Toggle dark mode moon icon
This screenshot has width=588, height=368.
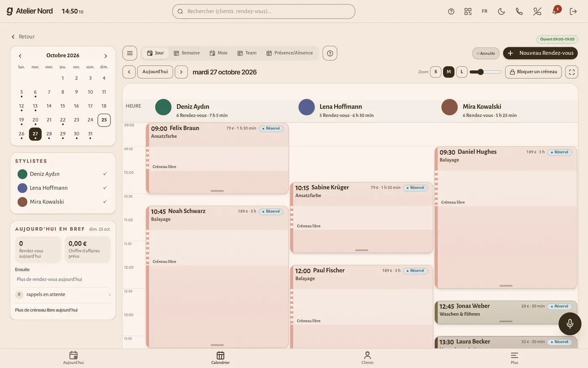(501, 11)
